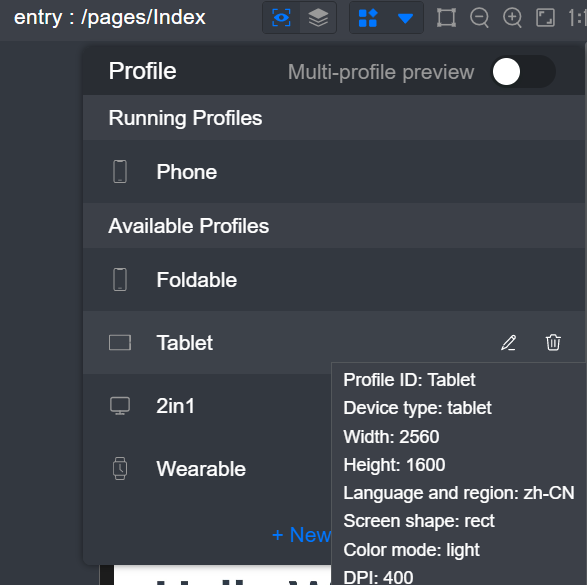Choose the Wearable profile

coord(207,469)
